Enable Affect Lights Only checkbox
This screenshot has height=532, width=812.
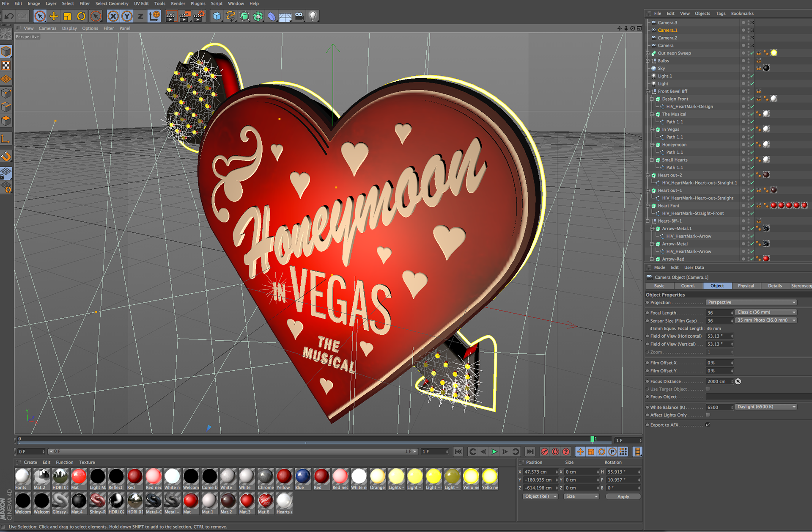(708, 415)
